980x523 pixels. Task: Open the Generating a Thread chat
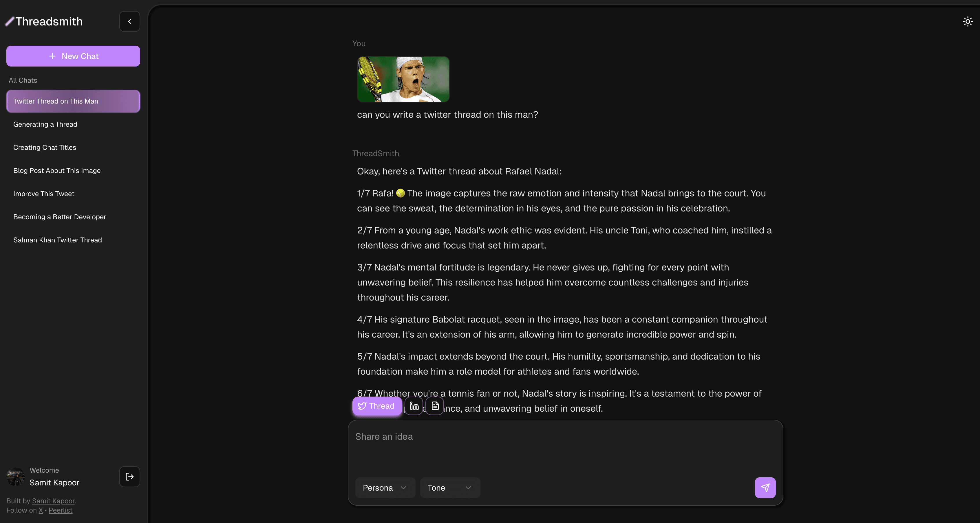coord(73,124)
